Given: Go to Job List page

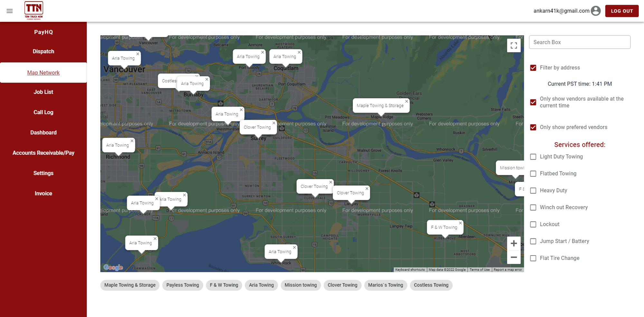Looking at the screenshot, I should [43, 92].
